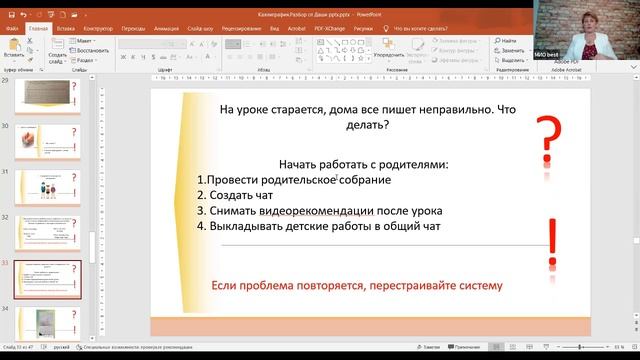The height and width of the screenshot is (360, 640).
Task: Open the Выделить select dropdown
Action: point(511,60)
